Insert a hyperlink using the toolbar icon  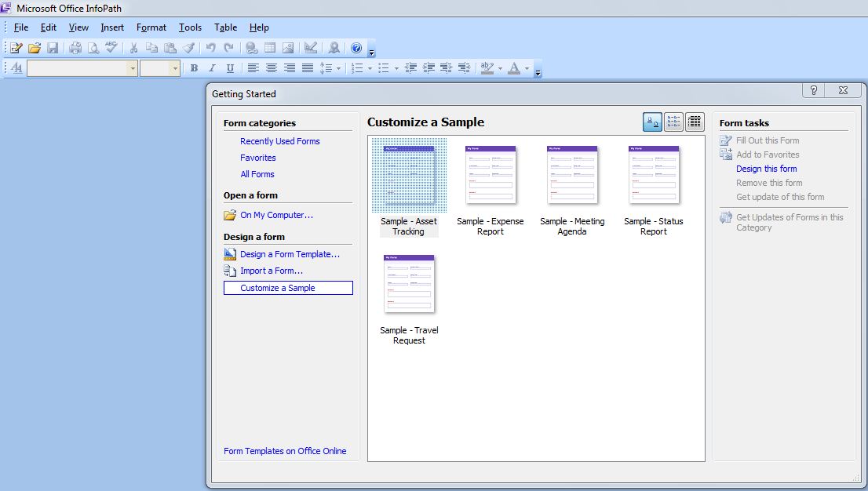coord(251,47)
